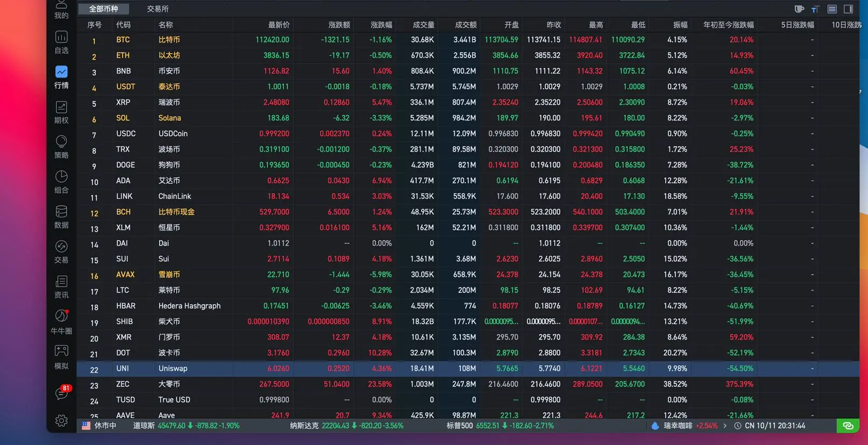The image size is (868, 445).
Task: Open 瑞幸咖啡 ticker in status bar
Action: pyautogui.click(x=691, y=426)
